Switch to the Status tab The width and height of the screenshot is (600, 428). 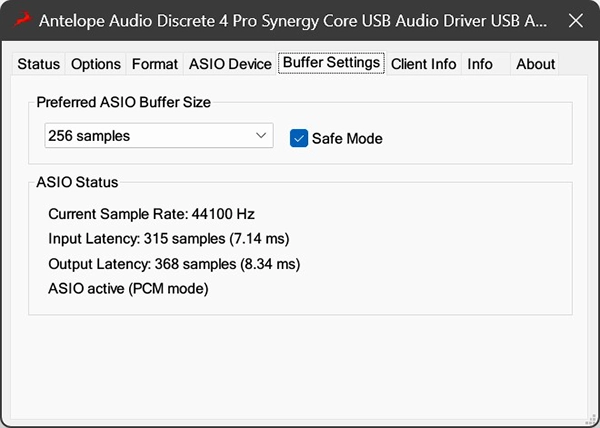pyautogui.click(x=39, y=64)
